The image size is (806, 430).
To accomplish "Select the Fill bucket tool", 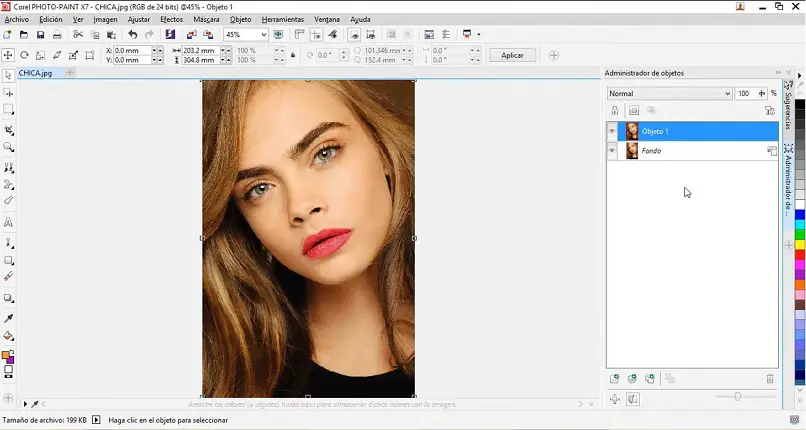I will [x=9, y=336].
